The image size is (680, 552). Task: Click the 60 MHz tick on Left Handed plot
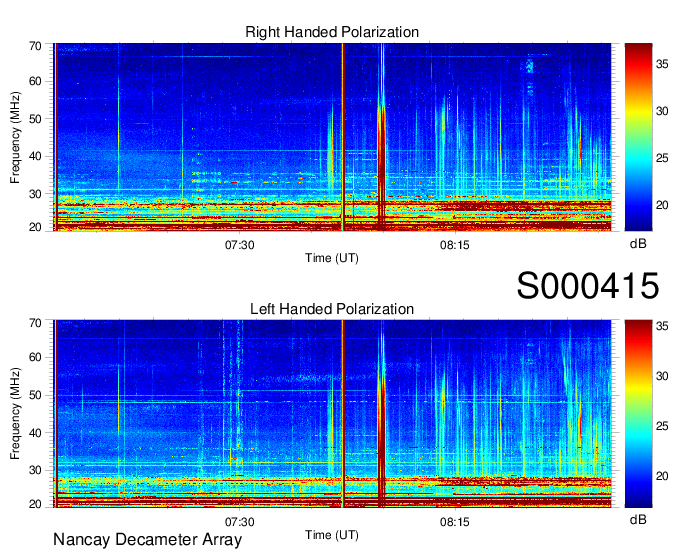click(x=35, y=357)
